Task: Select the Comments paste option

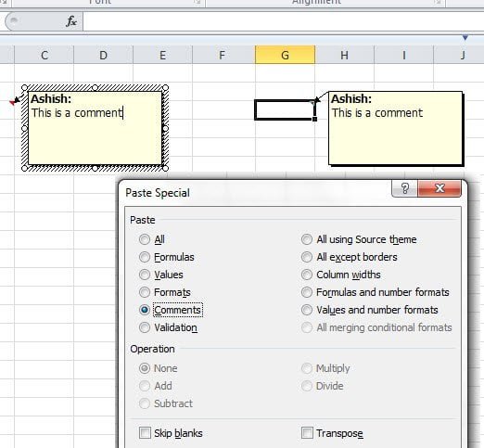Action: [x=171, y=310]
